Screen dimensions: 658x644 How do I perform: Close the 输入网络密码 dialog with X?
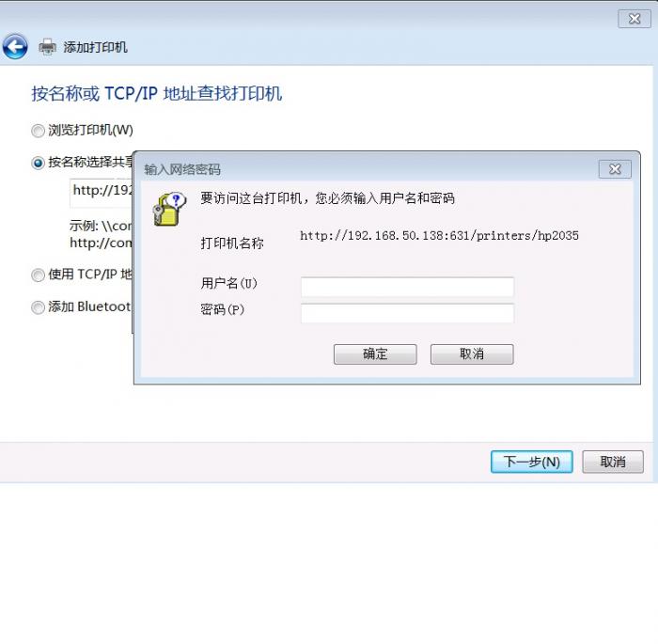[615, 169]
